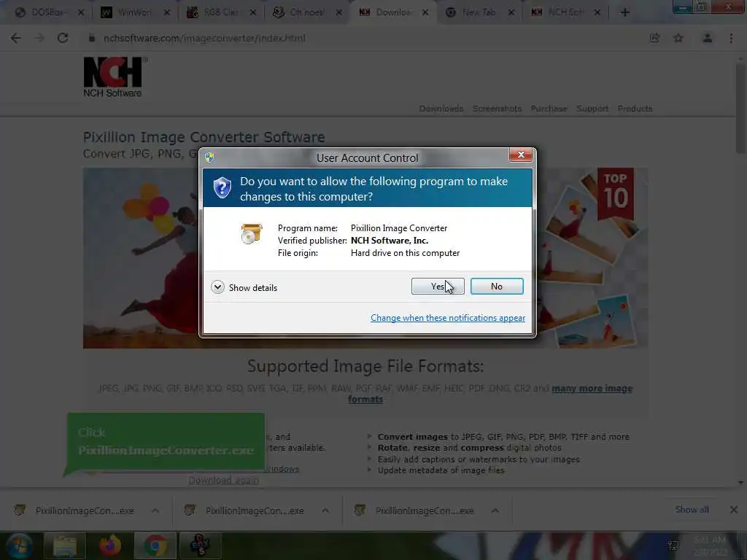
Task: Click the share page icon in address bar
Action: tap(654, 38)
